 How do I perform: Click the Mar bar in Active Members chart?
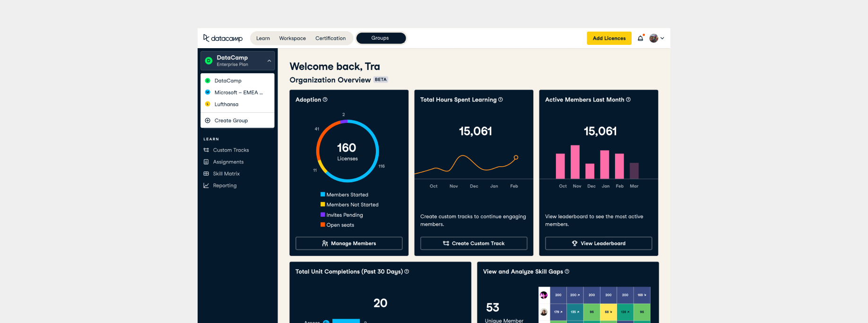pyautogui.click(x=634, y=171)
